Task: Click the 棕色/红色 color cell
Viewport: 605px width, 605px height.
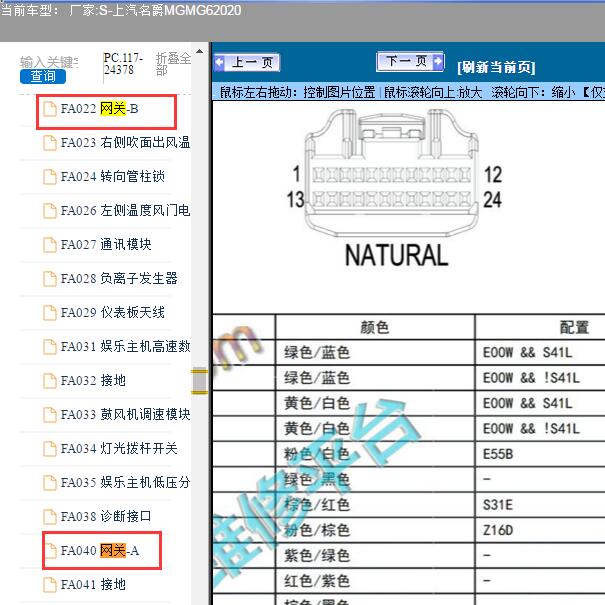Action: coord(375,505)
